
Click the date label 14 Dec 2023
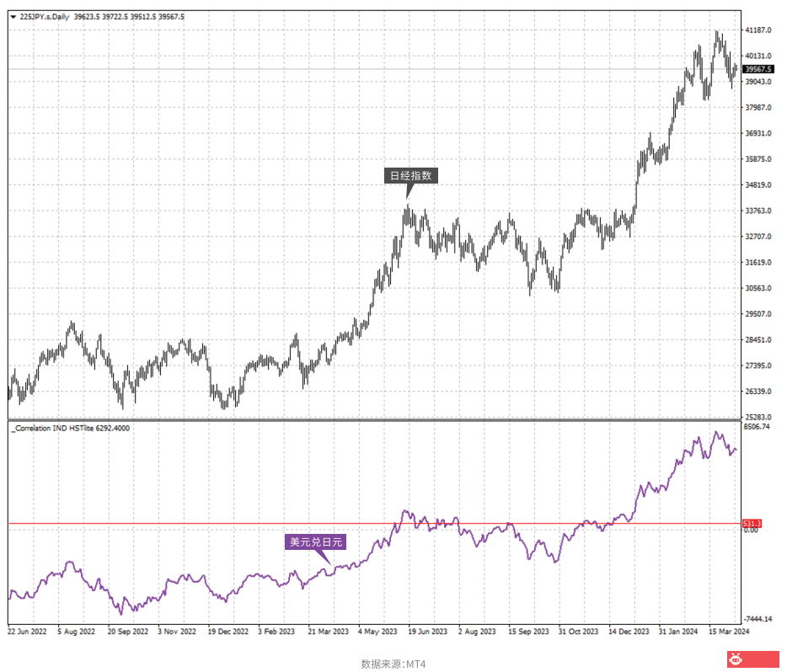tap(629, 632)
